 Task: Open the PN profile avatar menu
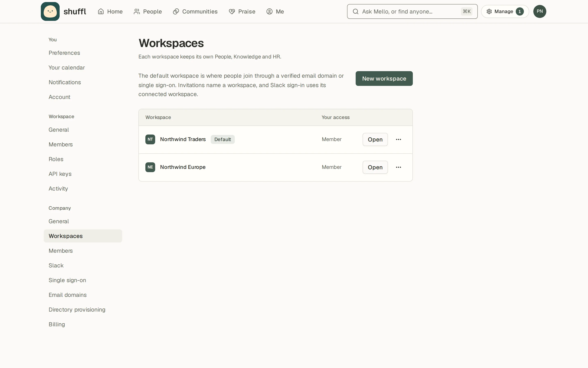tap(540, 11)
